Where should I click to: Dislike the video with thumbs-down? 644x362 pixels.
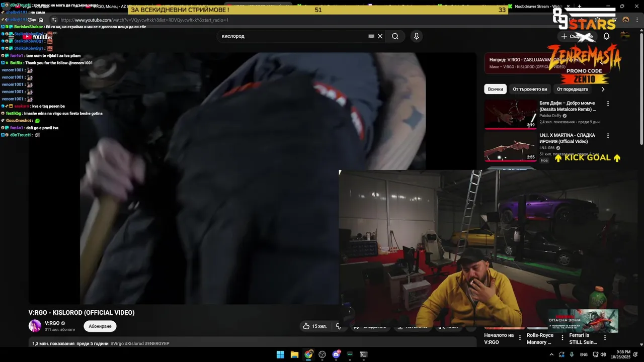(339, 326)
